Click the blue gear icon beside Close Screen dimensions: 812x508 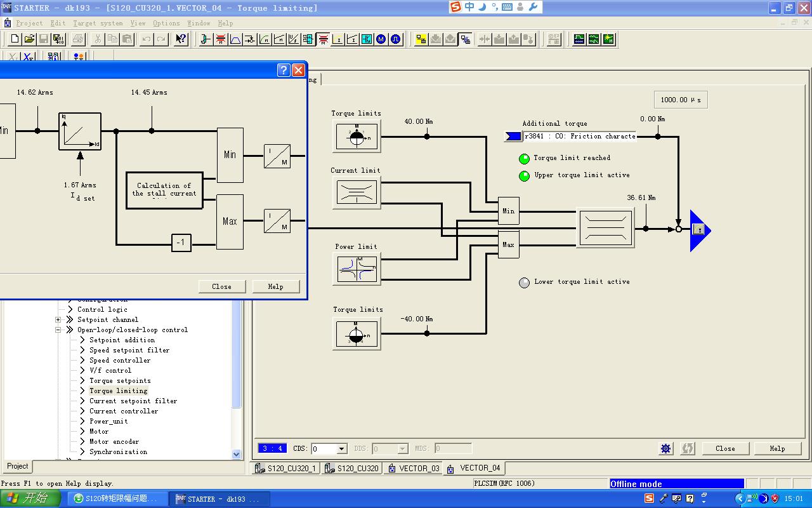tap(666, 448)
